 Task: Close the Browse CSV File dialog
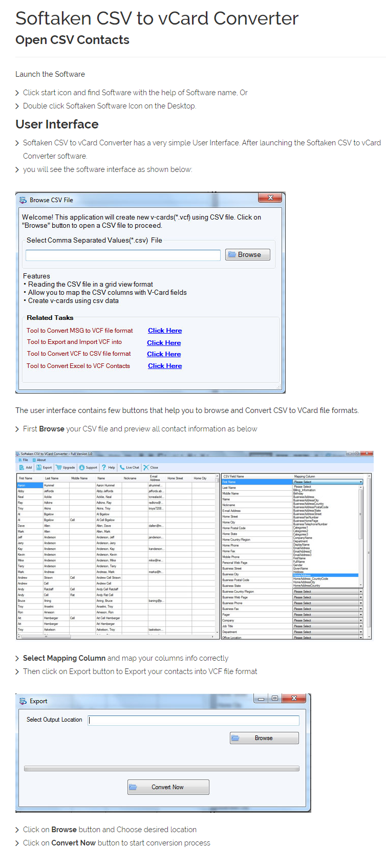pyautogui.click(x=270, y=198)
